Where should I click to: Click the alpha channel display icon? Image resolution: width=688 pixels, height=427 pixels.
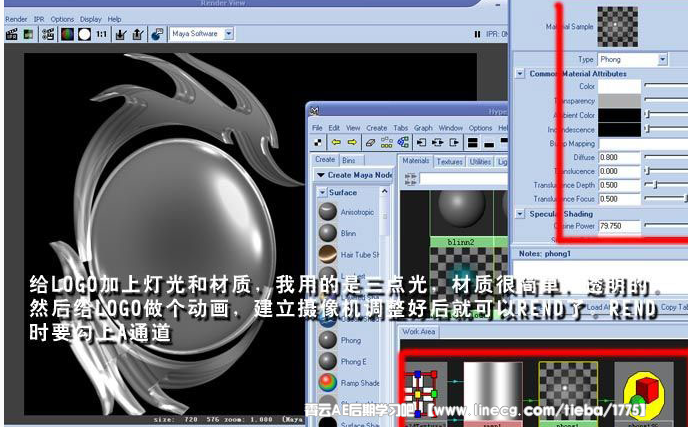[84, 34]
